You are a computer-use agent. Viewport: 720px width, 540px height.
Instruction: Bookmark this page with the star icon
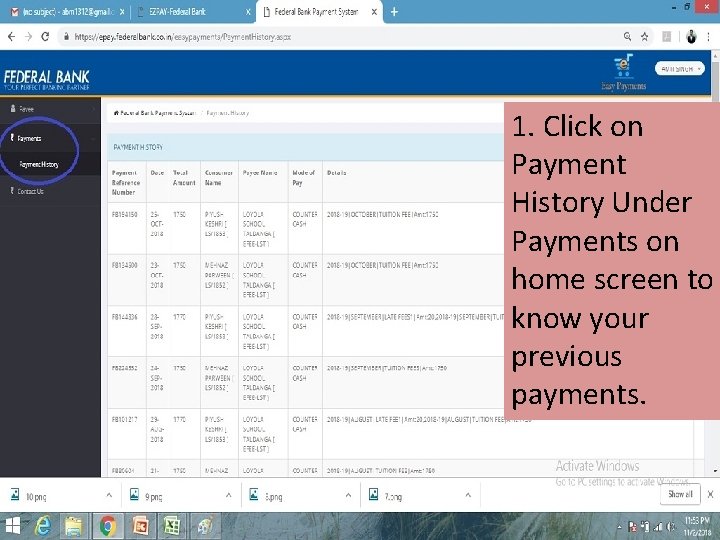645,37
